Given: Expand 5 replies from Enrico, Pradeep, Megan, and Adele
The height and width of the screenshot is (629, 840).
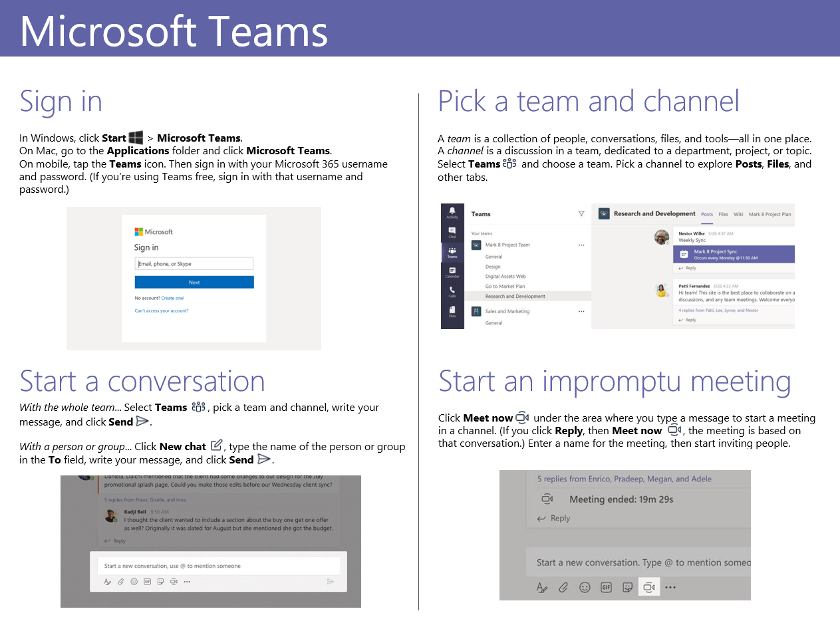Looking at the screenshot, I should click(624, 479).
